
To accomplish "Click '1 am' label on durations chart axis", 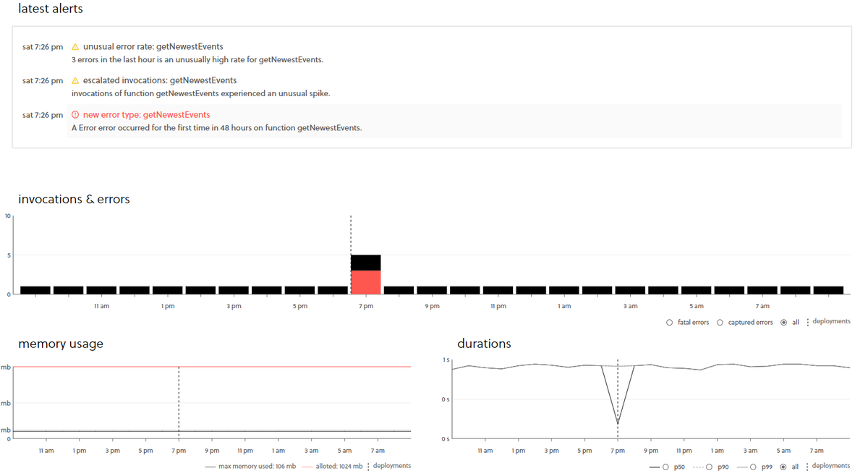I will pyautogui.click(x=717, y=451).
